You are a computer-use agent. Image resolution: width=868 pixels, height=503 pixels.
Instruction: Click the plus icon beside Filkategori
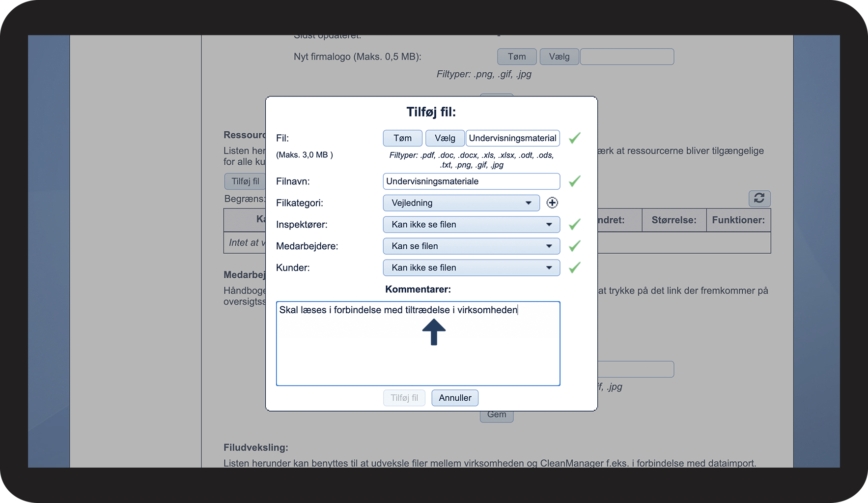coord(552,203)
